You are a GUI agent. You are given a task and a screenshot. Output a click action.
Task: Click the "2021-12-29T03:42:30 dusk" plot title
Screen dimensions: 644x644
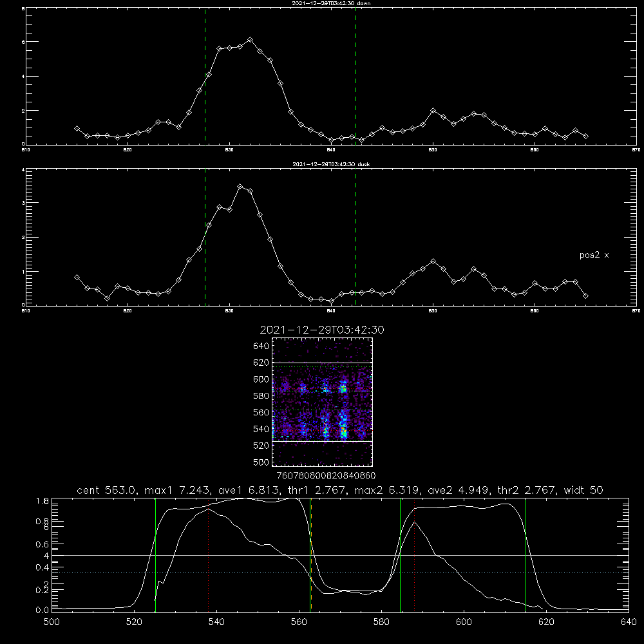(331, 164)
